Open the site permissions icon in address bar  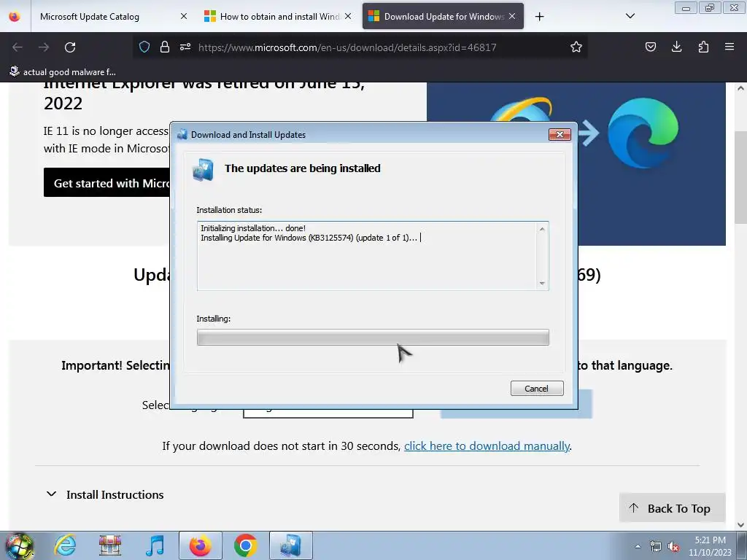[x=185, y=47]
